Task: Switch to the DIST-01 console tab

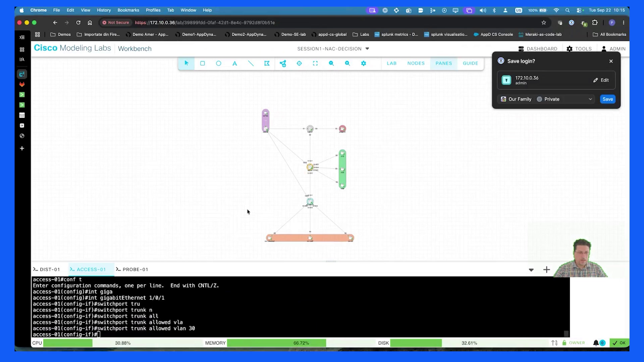Action: (47, 269)
